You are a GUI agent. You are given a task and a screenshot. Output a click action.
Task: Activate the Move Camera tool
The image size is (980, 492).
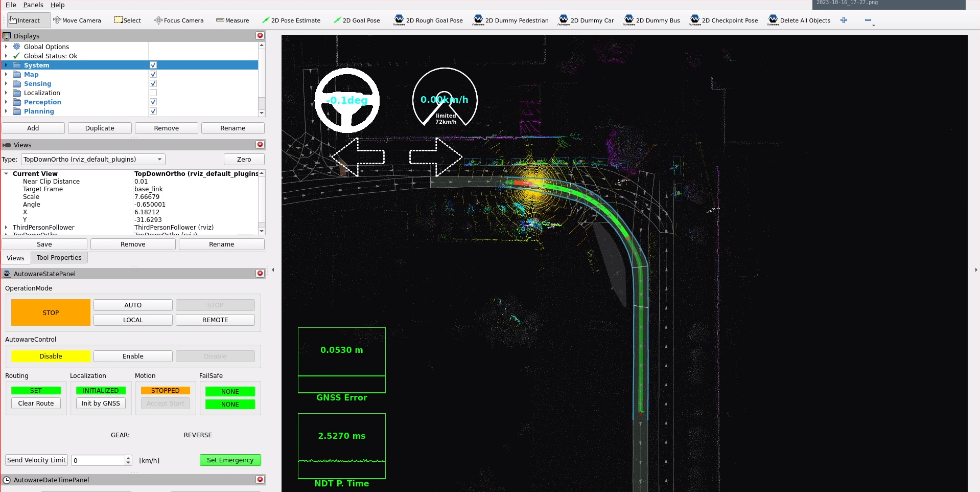coord(77,20)
